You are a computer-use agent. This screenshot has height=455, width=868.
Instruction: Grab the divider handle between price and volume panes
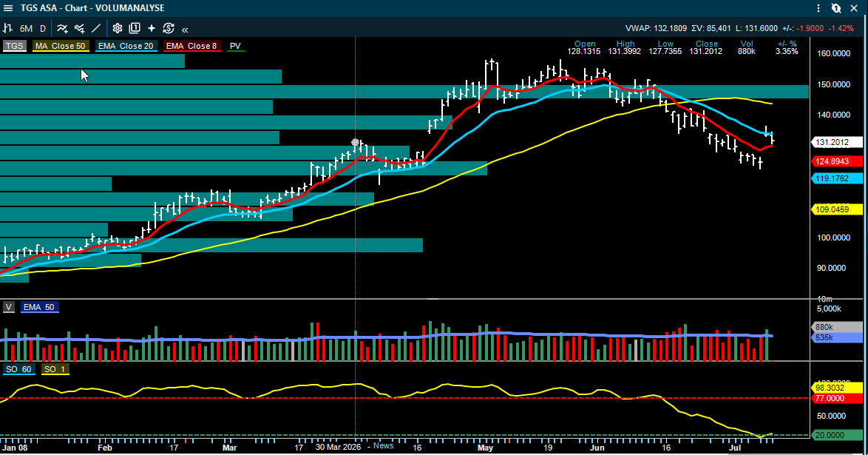point(433,299)
